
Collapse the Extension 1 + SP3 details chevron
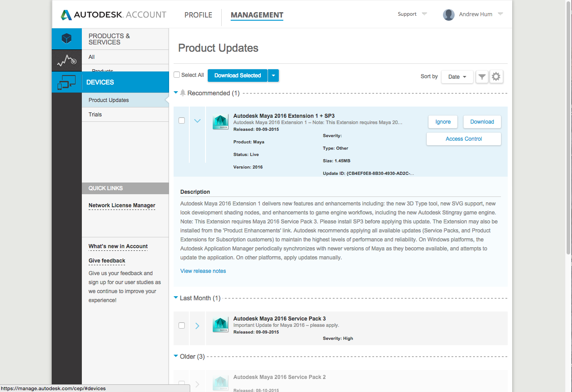pos(197,121)
